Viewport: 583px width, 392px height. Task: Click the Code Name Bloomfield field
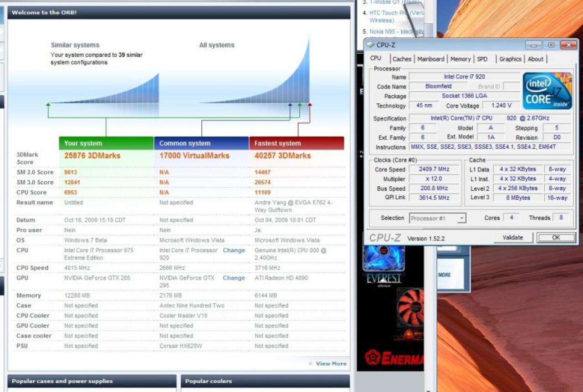point(439,86)
